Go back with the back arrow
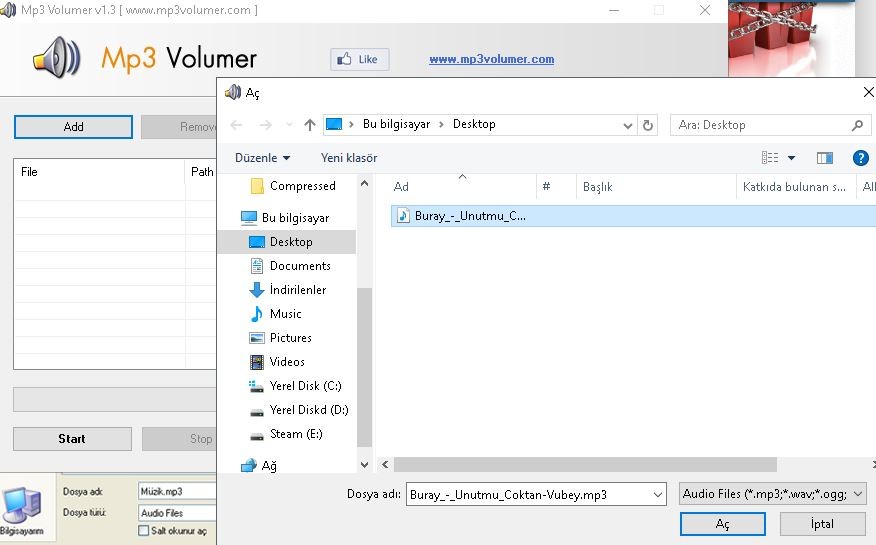Screen dimensions: 876x545 tap(236, 125)
